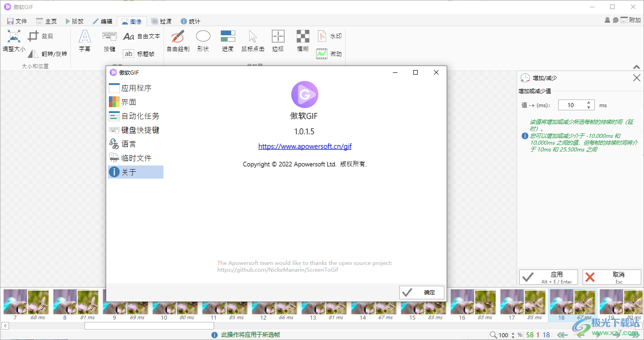Maximize the 傲软GIF settings dialog
The width and height of the screenshot is (644, 340).
coord(415,72)
